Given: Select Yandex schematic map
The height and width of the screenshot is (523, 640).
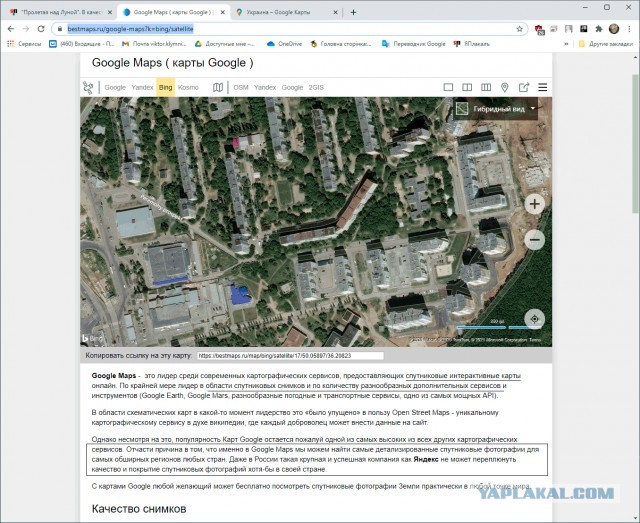Looking at the screenshot, I should pyautogui.click(x=265, y=87).
